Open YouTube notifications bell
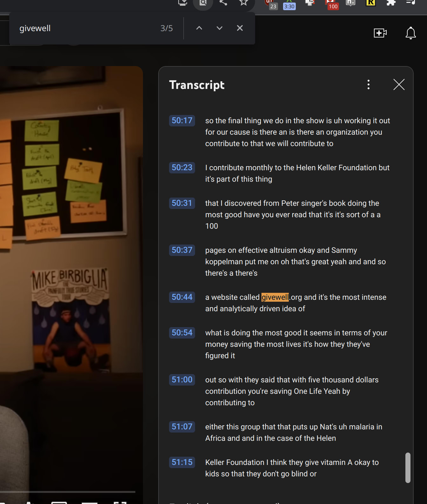427x504 pixels. tap(410, 33)
